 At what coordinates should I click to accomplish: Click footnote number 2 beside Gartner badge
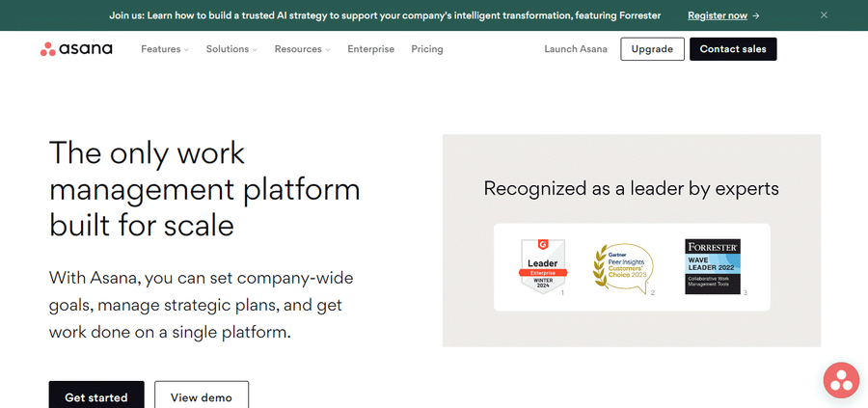(653, 292)
